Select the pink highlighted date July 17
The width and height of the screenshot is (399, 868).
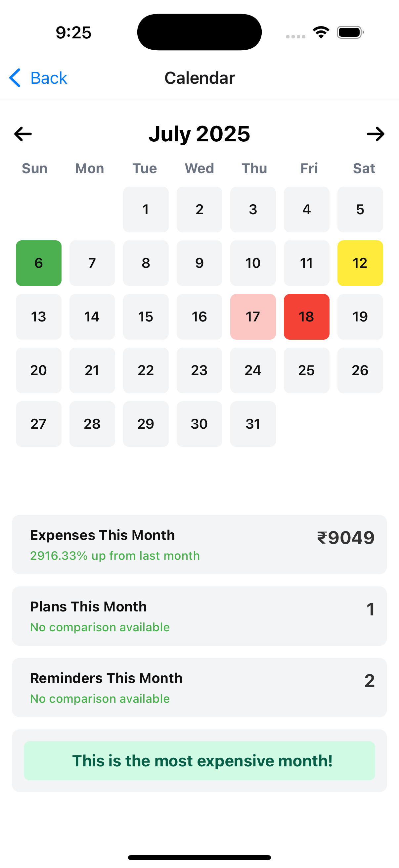click(x=253, y=316)
